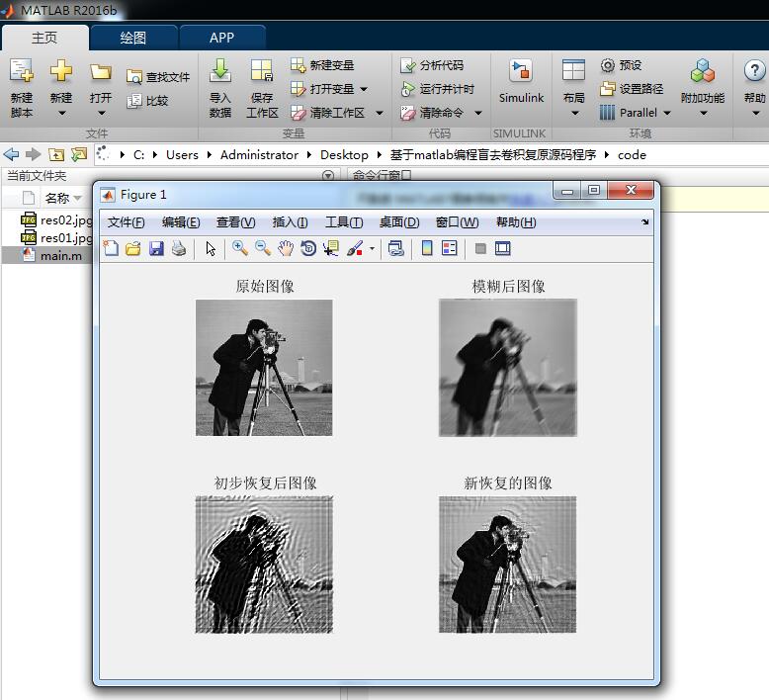
Task: Click the Insert Colorbar icon
Action: (x=427, y=249)
